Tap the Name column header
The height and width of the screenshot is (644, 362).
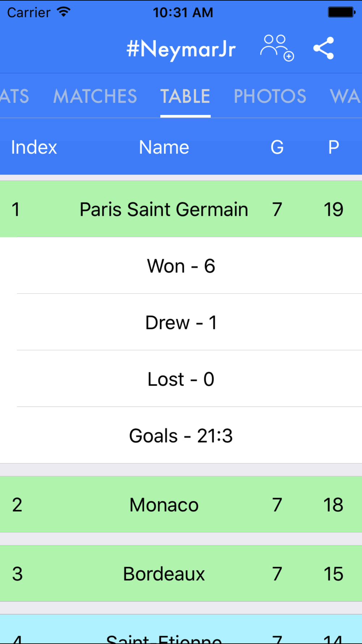point(164,147)
